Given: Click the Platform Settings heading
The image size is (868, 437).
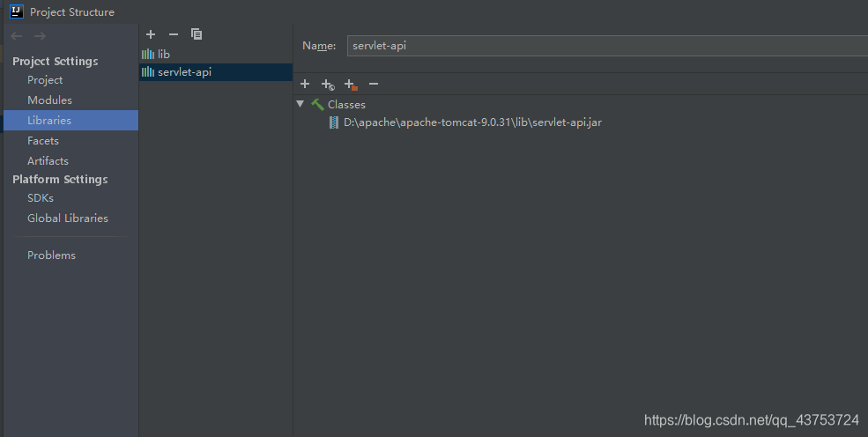Looking at the screenshot, I should click(60, 179).
